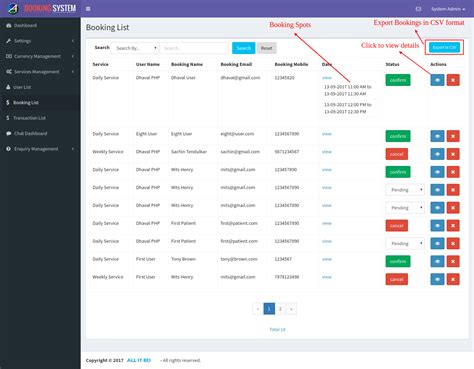Open the Search By dropdown
The width and height of the screenshot is (474, 369).
click(135, 48)
